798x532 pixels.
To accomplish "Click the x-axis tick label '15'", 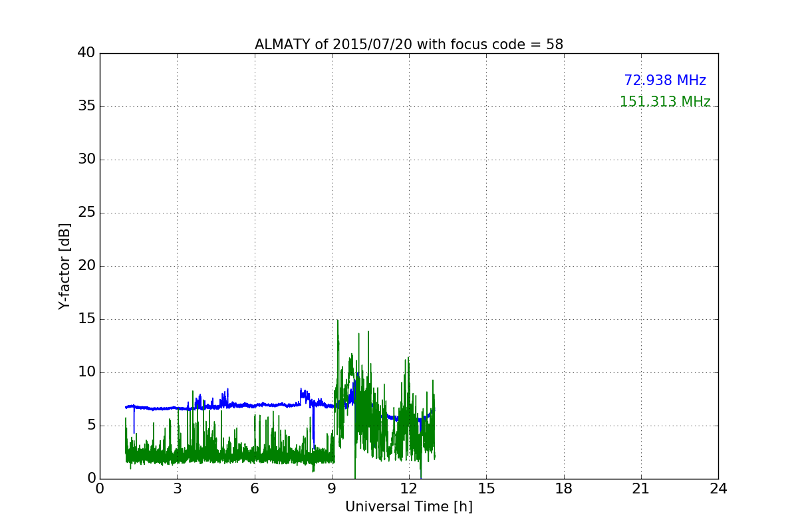I will coord(486,489).
